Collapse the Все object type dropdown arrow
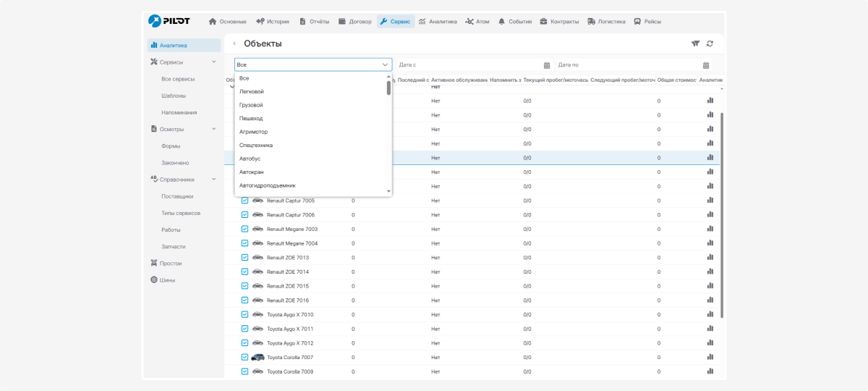 point(385,64)
